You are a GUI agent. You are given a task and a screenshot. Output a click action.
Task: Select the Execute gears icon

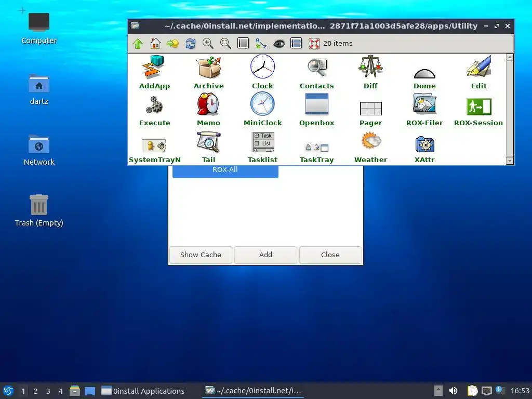[x=154, y=105]
